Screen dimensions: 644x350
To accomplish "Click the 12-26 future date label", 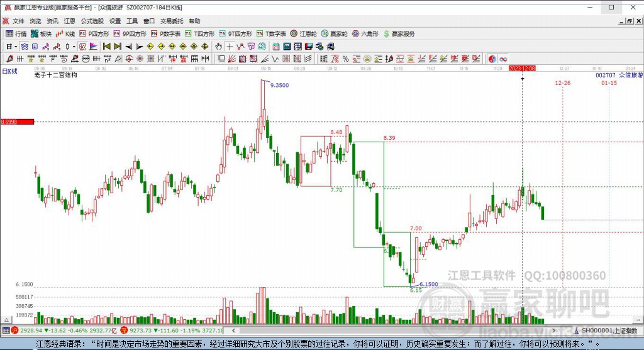I will [x=563, y=82].
